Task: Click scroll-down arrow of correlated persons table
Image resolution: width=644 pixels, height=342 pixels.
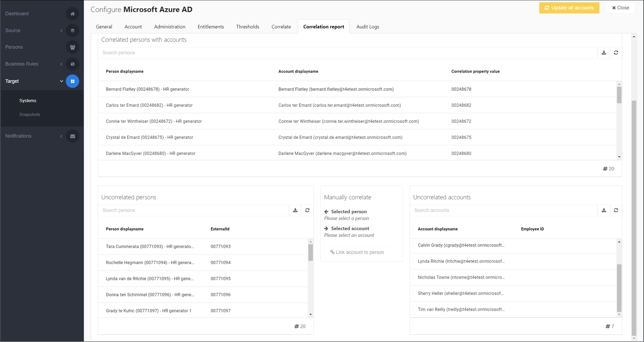Action: pyautogui.click(x=619, y=157)
